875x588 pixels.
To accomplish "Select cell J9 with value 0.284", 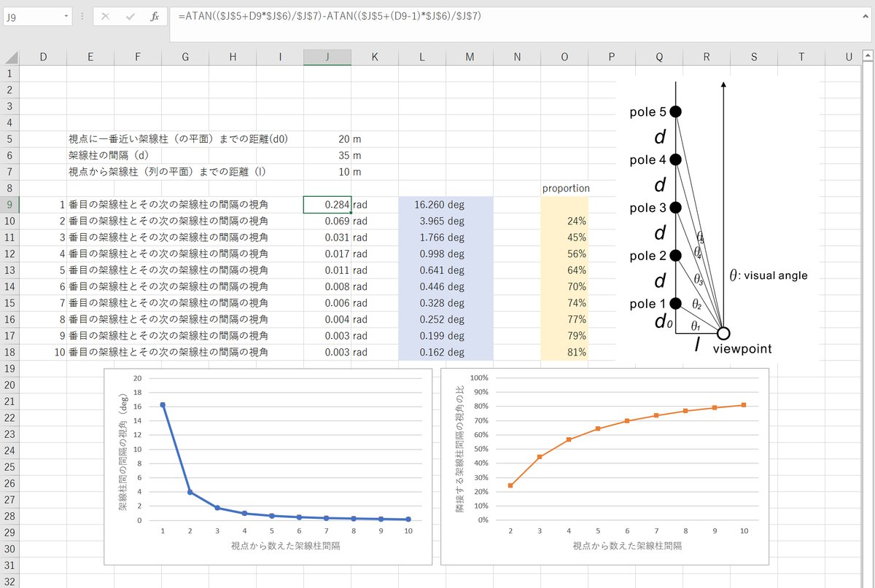I will click(327, 205).
